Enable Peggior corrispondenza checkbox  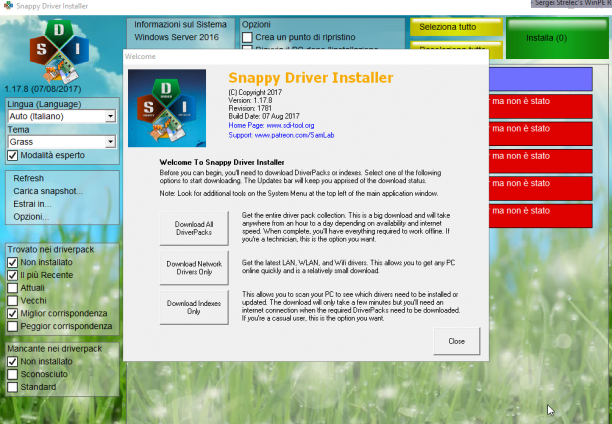pyautogui.click(x=12, y=326)
